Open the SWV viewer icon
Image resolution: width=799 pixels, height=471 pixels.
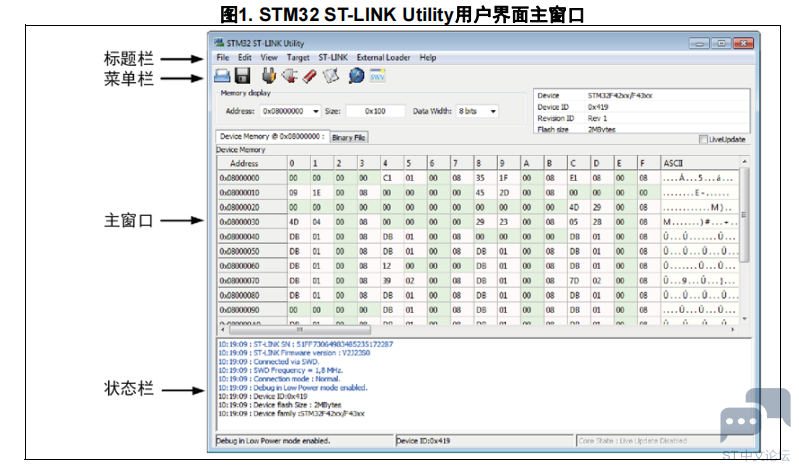[x=378, y=76]
